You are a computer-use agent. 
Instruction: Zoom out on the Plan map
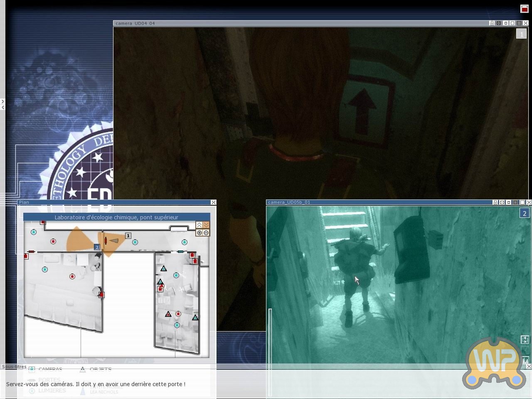coord(206,233)
